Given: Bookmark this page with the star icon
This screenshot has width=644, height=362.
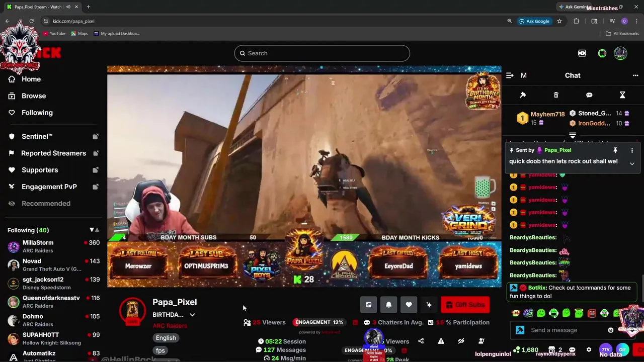Looking at the screenshot, I should point(559,21).
